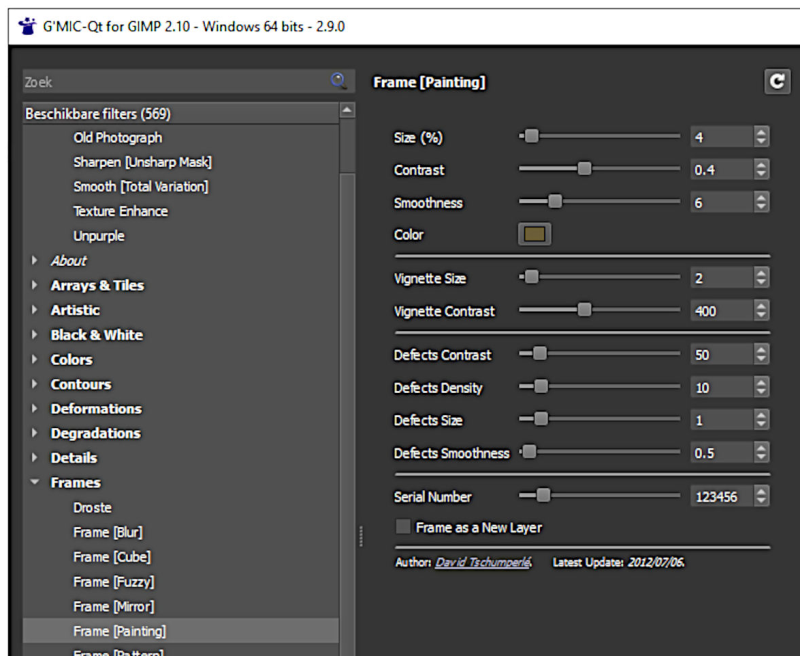Click the Beschikbare filters (569) header
800x656 pixels.
pyautogui.click(x=181, y=113)
